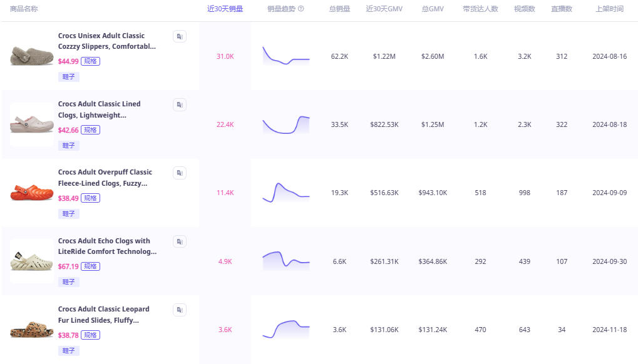This screenshot has height=364, width=638.
Task: Click the $44.99 price
Action: coord(68,61)
